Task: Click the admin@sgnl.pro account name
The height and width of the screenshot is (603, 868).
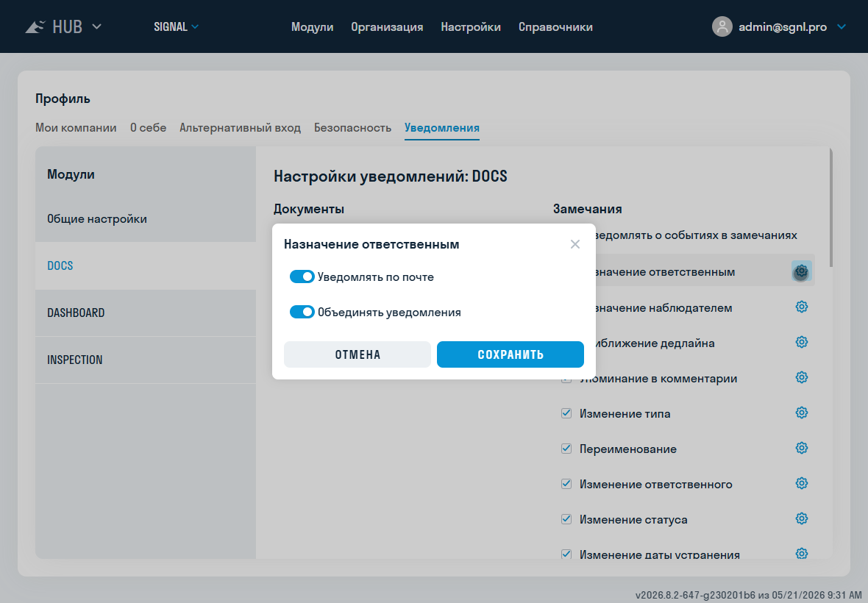Action: pyautogui.click(x=783, y=26)
